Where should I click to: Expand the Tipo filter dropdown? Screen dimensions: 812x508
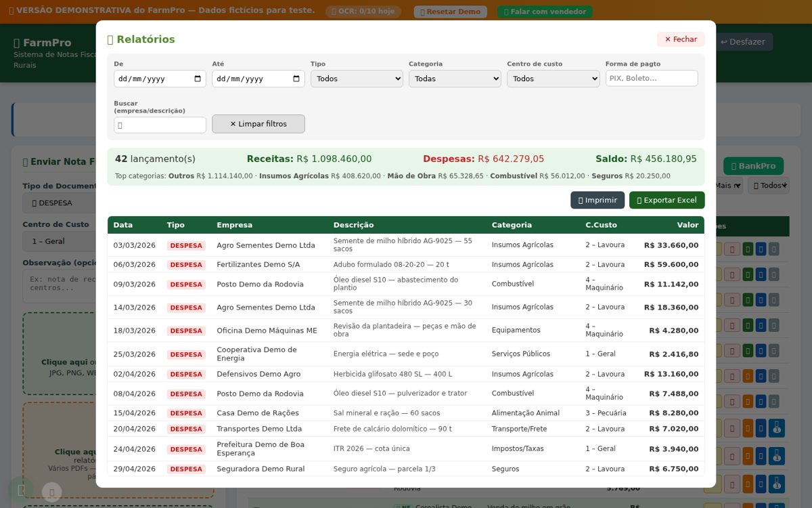point(357,79)
